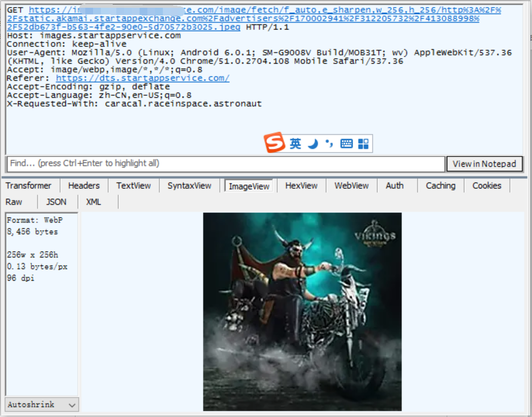Switch to the XML tab
This screenshot has height=417, width=532.
pyautogui.click(x=94, y=202)
